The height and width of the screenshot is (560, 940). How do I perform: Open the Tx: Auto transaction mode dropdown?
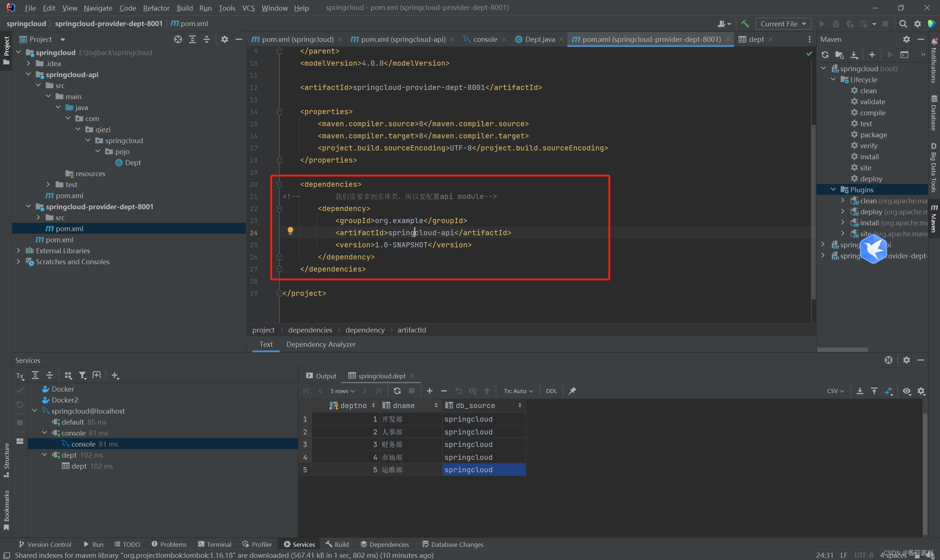[518, 391]
